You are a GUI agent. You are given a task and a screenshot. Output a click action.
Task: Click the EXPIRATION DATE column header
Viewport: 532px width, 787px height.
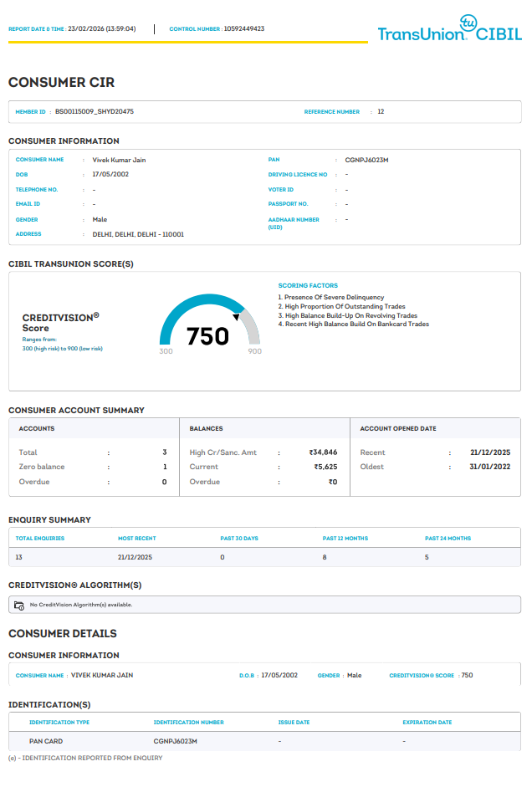[x=427, y=723]
